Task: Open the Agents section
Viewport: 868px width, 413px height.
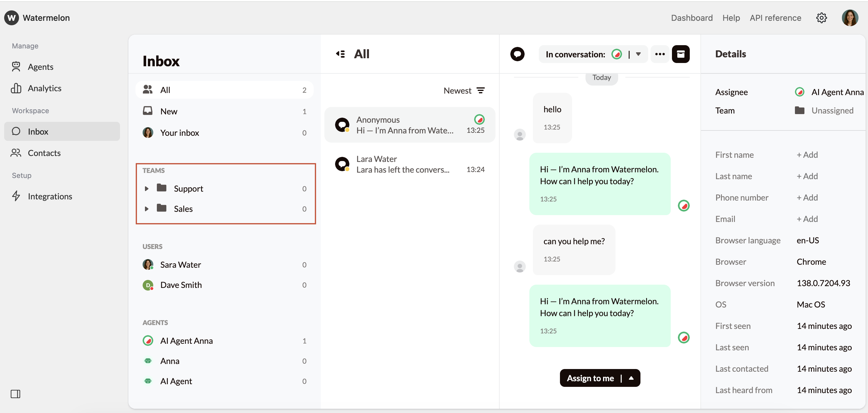Action: tap(40, 67)
